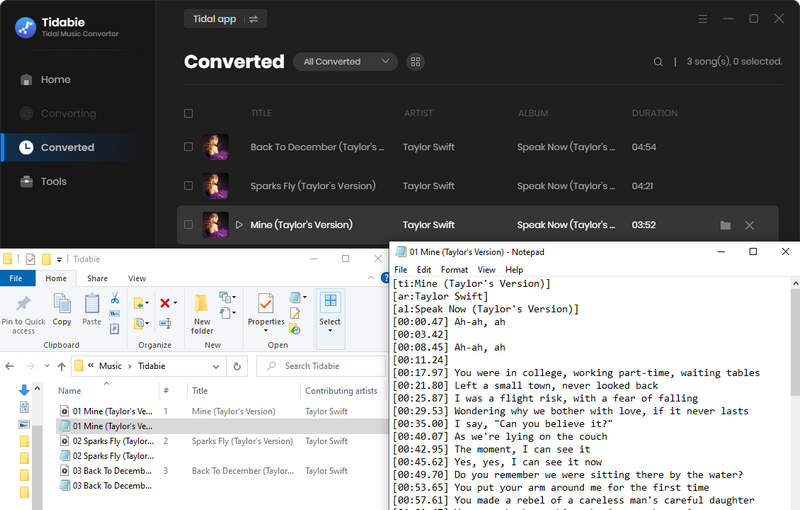
Task: Click Paste shortcut icon in Clipboard group
Action: click(x=115, y=328)
